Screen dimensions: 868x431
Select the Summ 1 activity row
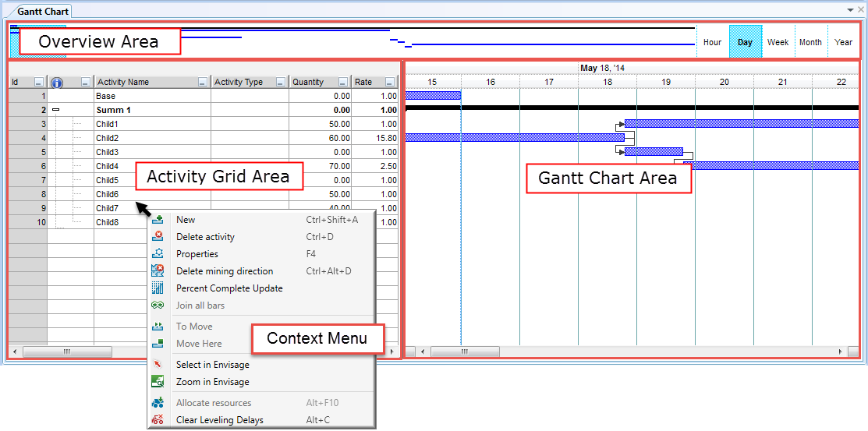click(204, 110)
